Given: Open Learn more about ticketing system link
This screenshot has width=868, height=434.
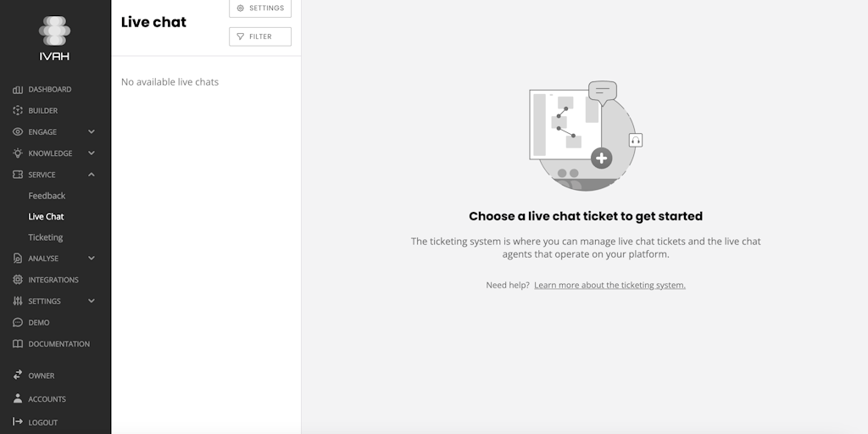Looking at the screenshot, I should pyautogui.click(x=609, y=286).
